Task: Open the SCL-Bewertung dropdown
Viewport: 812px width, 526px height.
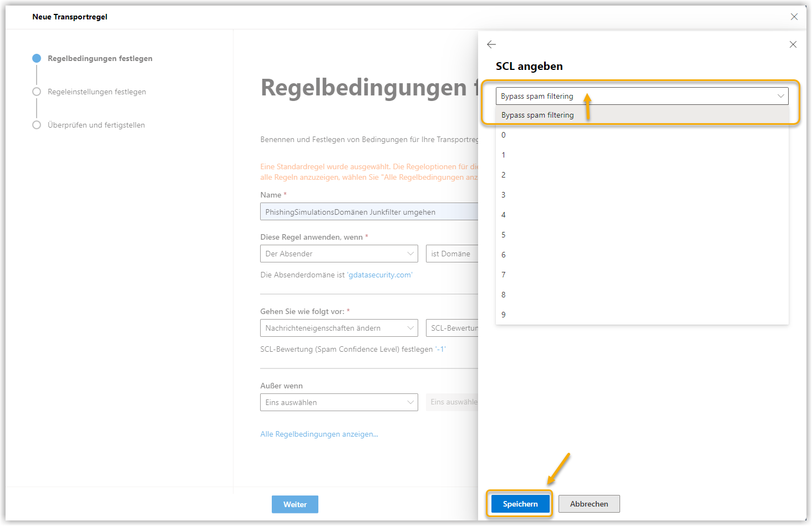Action: click(452, 328)
